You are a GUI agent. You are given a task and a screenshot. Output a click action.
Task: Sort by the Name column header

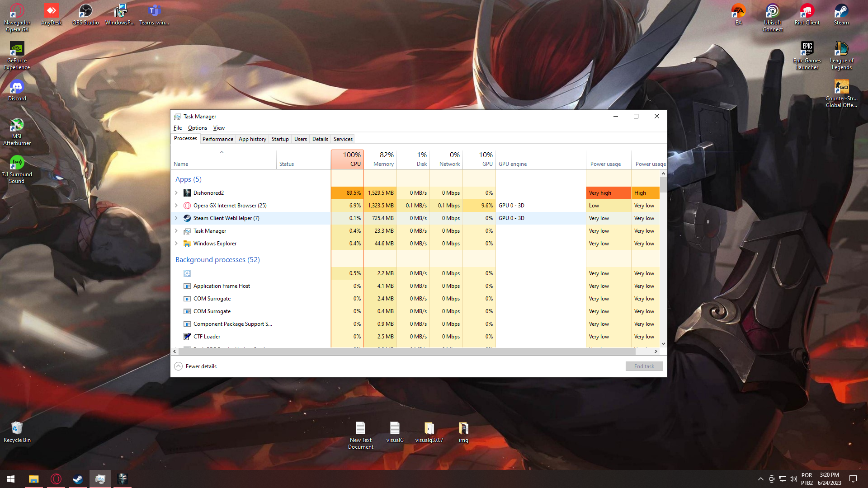[x=224, y=160]
